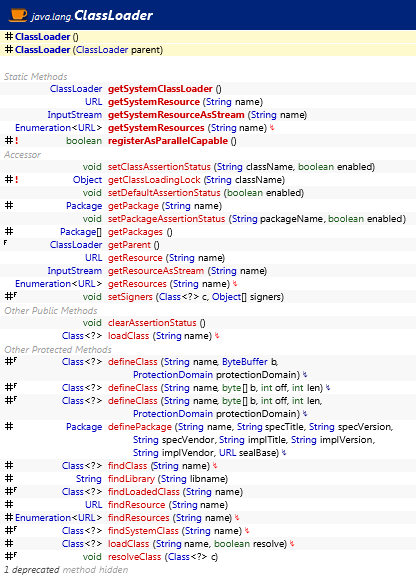
Task: Click the #! marker beside getClassLoadingLock
Action: [x=11, y=180]
